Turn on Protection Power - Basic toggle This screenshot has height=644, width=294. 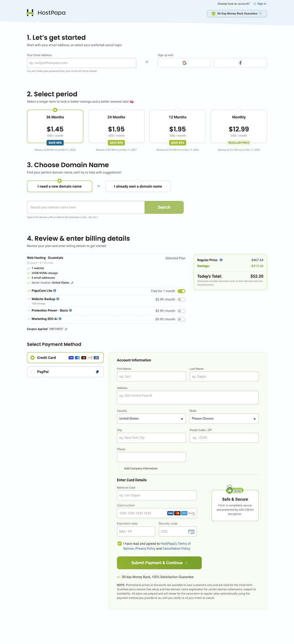point(181,311)
